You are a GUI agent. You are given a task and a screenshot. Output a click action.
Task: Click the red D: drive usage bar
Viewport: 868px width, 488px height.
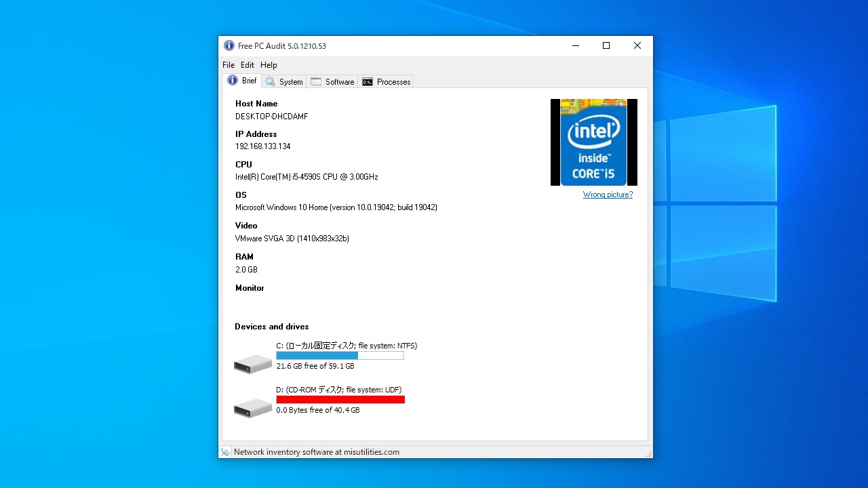[340, 400]
